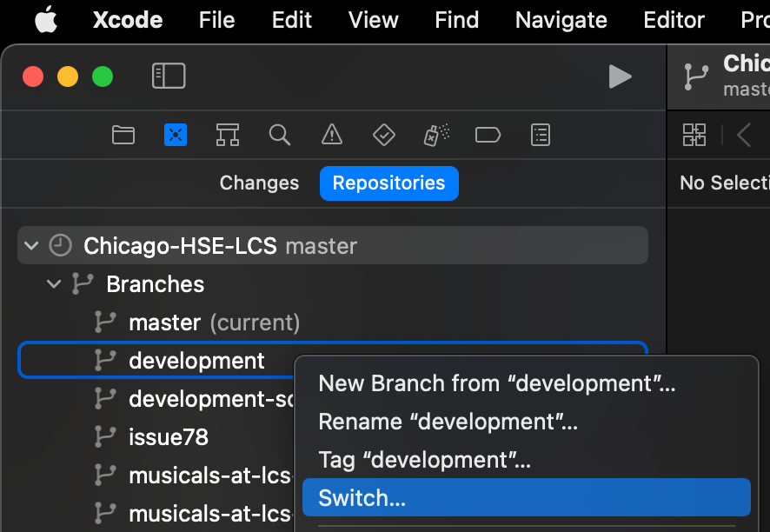This screenshot has width=770, height=532.
Task: Choose Switch… from the context menu
Action: [362, 498]
